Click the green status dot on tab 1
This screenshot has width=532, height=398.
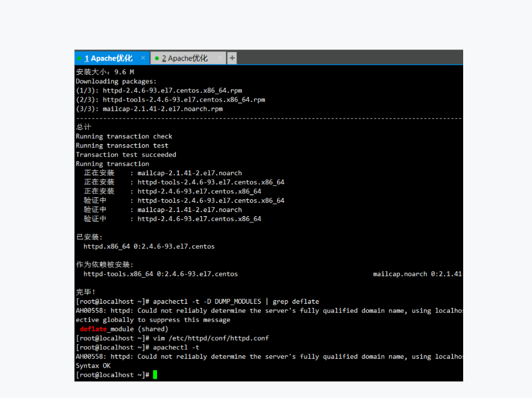click(x=79, y=59)
